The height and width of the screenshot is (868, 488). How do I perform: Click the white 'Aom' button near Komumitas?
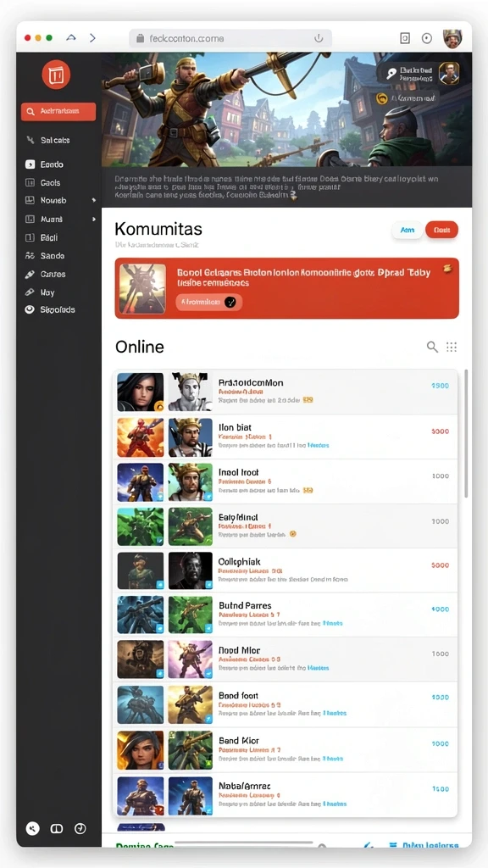coord(408,230)
